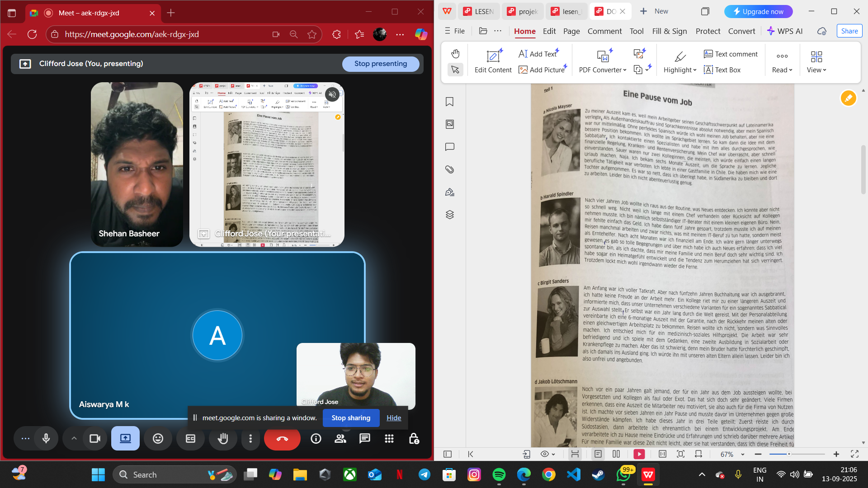Open the Meet chat panel
The image size is (868, 488).
tap(365, 438)
